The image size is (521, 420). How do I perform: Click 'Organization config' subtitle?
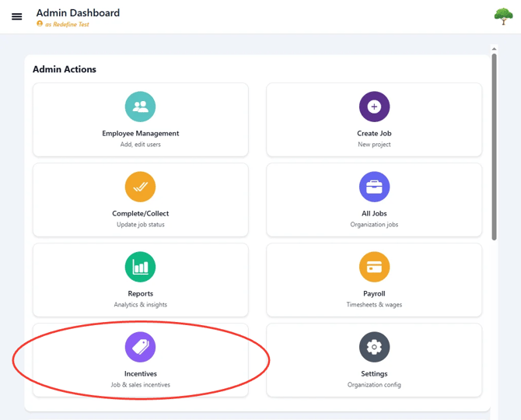[374, 384]
